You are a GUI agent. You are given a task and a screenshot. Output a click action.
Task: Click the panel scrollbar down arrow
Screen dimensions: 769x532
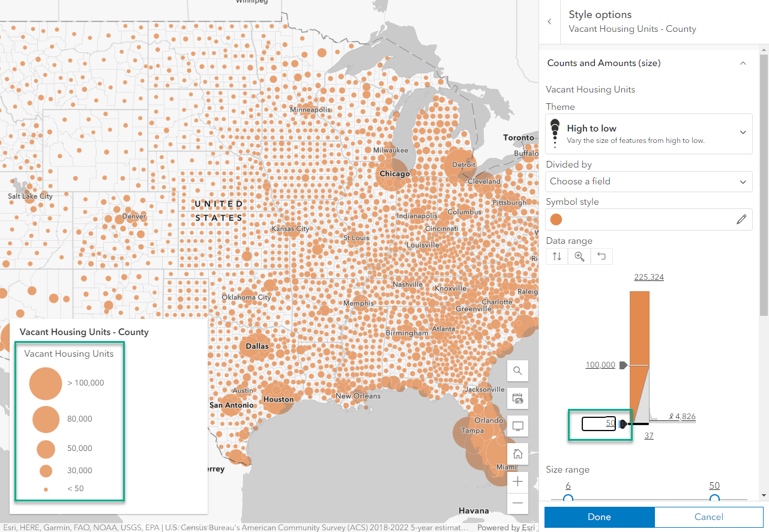tap(764, 495)
